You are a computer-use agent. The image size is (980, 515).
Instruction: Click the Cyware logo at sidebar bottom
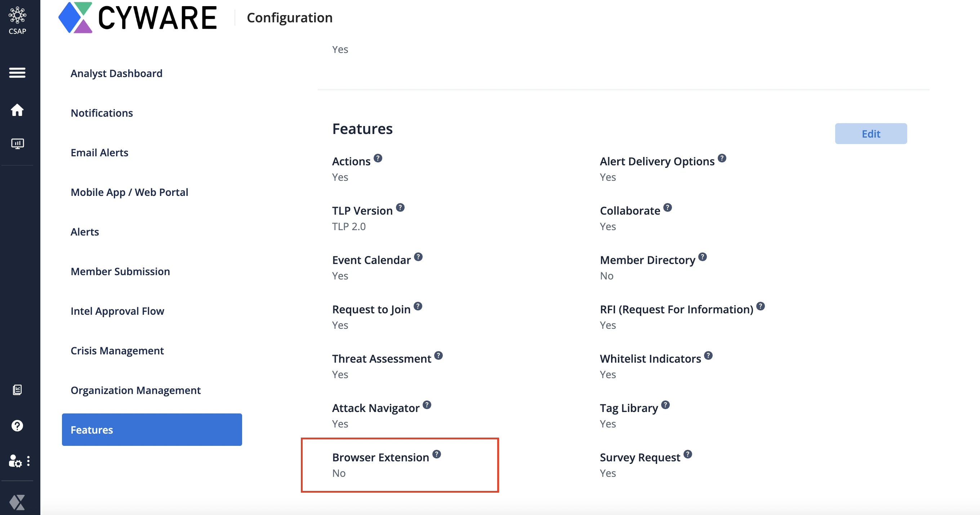click(17, 502)
